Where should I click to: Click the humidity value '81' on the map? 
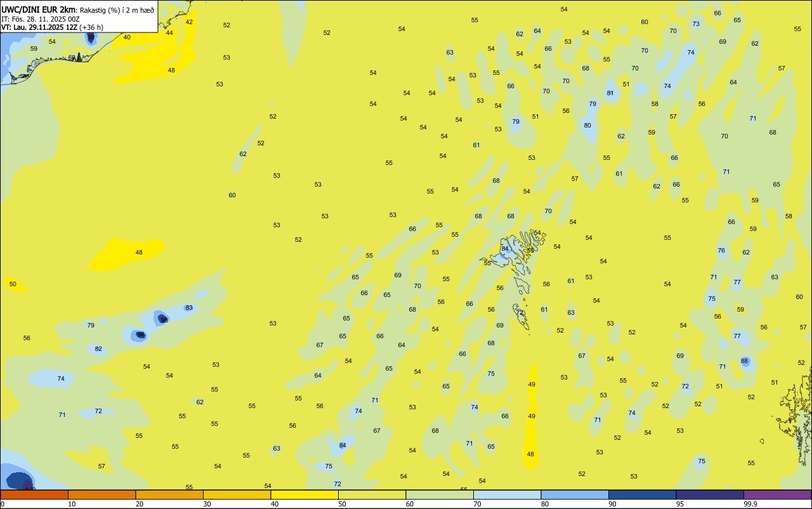pyautogui.click(x=610, y=93)
